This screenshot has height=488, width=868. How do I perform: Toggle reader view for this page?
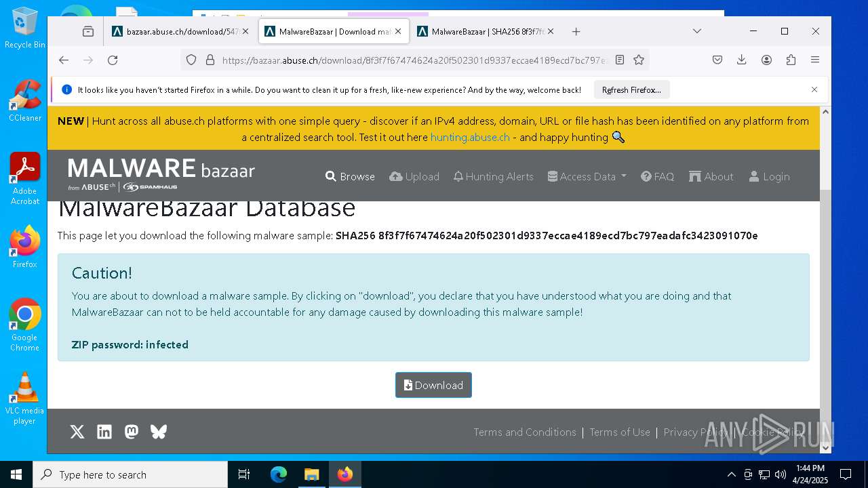(619, 60)
